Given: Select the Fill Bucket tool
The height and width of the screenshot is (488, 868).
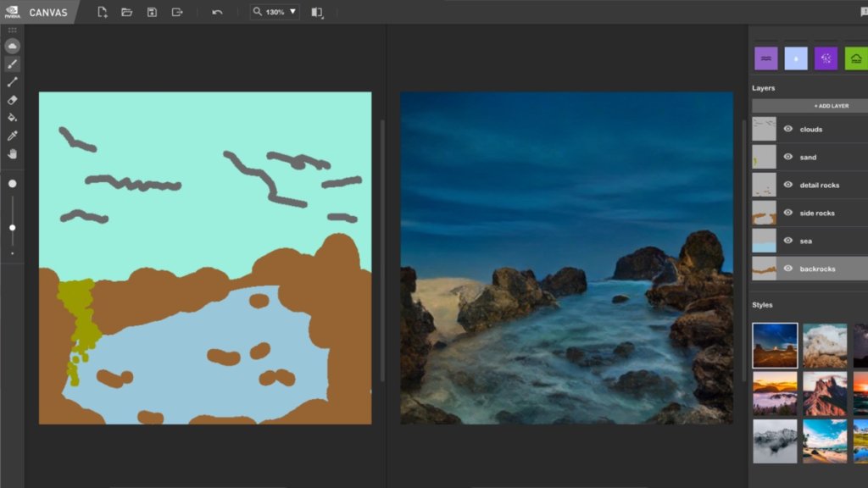Looking at the screenshot, I should (x=12, y=117).
